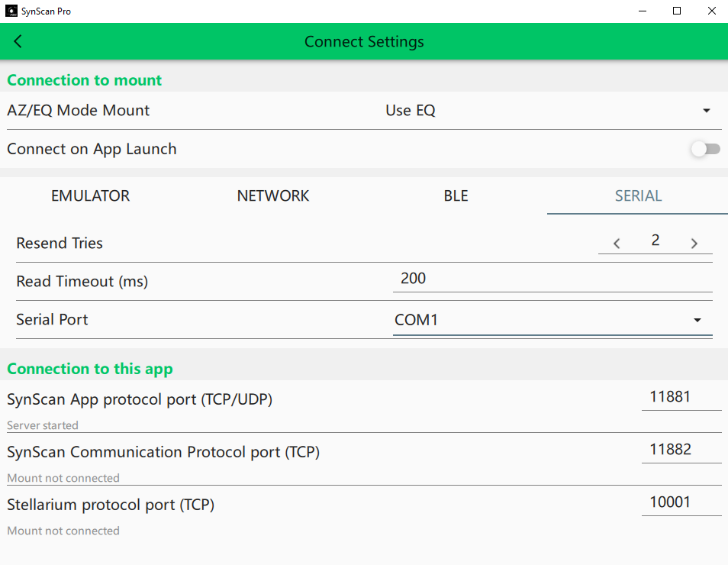The image size is (728, 565).
Task: Select the SERIAL tab
Action: (x=638, y=196)
